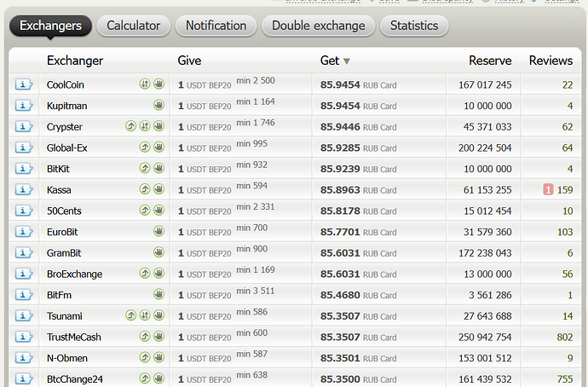This screenshot has height=387, width=588.
Task: Click the Give column header
Action: [x=189, y=61]
